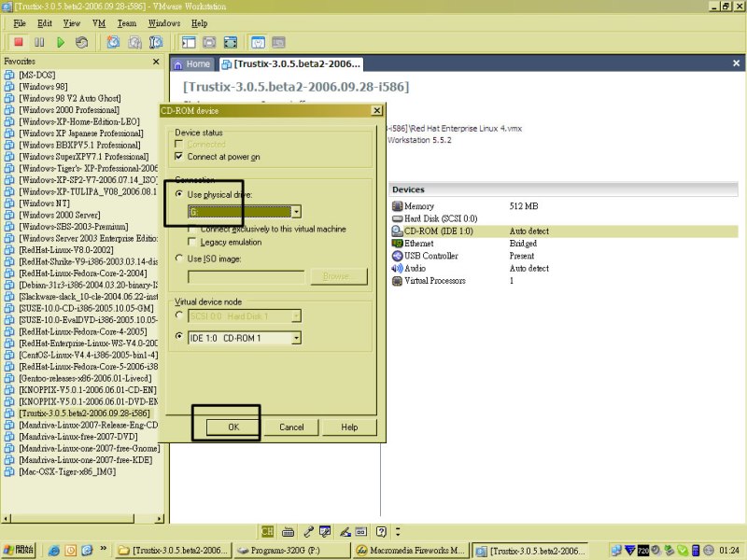Select [Windows 98] in Favorites

[43, 87]
